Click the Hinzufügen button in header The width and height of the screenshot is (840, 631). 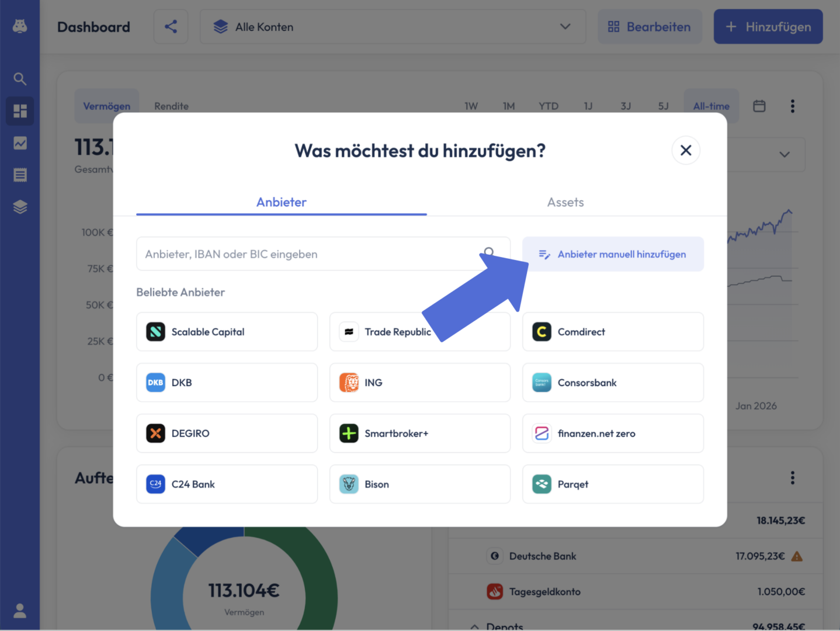click(x=768, y=26)
